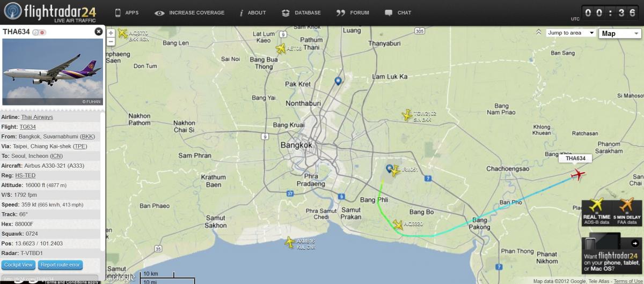Viewport: 644px width, 284px height.
Task: Select the AIQ3320 aircraft icon
Action: point(398,225)
